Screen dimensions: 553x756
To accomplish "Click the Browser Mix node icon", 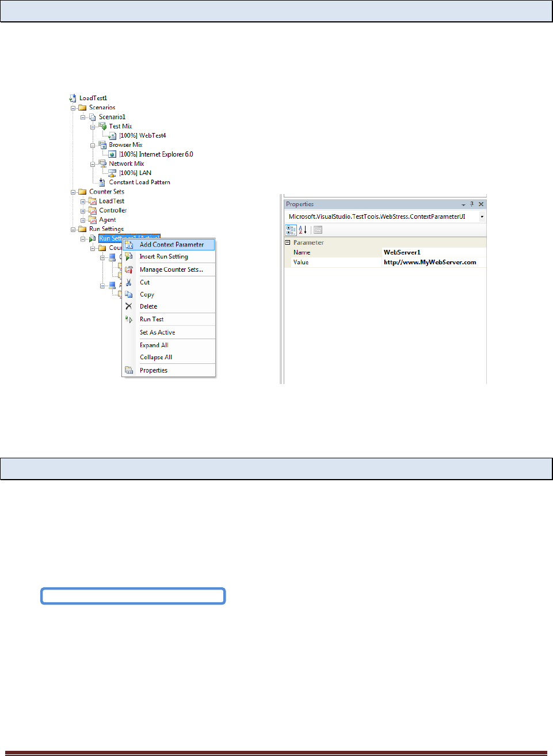I will click(x=102, y=145).
